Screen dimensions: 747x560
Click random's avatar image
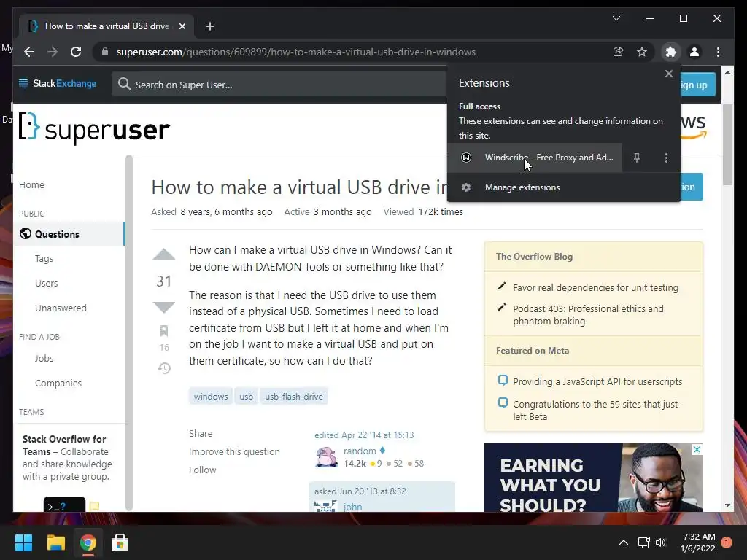click(326, 456)
